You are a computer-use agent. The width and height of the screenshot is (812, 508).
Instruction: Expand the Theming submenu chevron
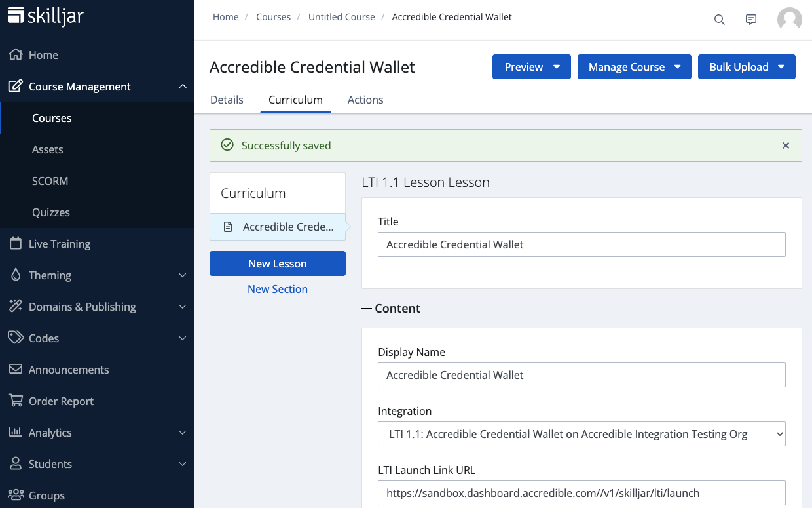point(183,275)
